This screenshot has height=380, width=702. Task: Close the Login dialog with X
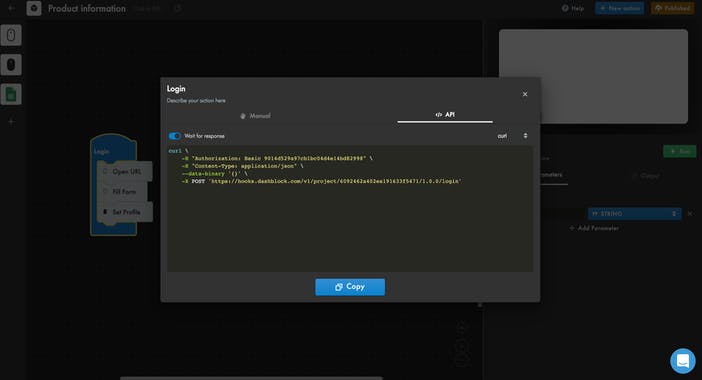525,94
